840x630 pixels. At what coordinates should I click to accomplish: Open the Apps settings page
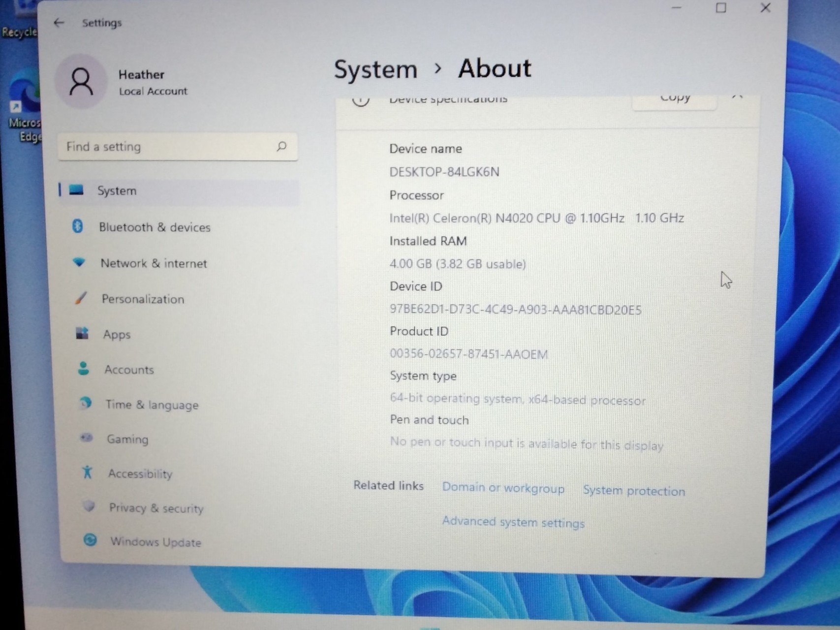[x=117, y=335]
